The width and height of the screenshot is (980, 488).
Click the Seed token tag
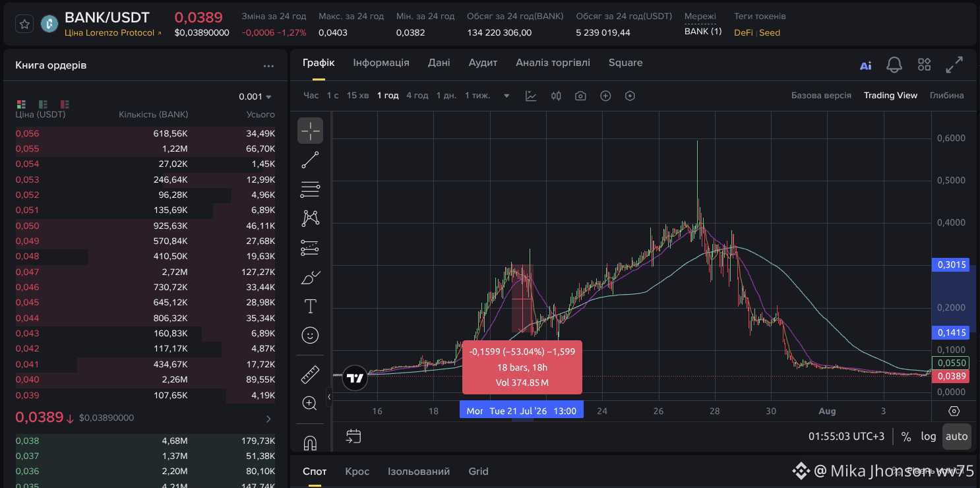pyautogui.click(x=770, y=33)
